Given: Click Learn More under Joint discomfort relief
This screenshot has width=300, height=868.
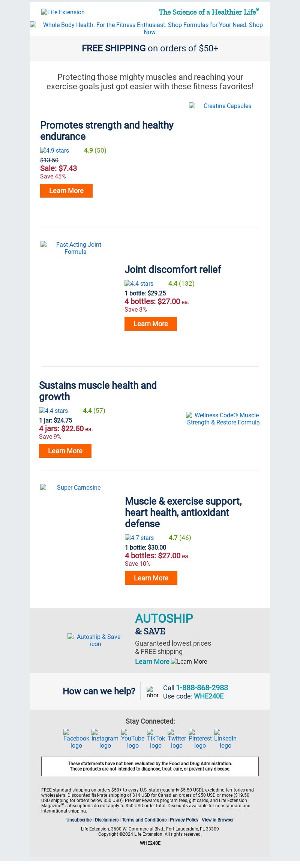Looking at the screenshot, I should point(151,324).
